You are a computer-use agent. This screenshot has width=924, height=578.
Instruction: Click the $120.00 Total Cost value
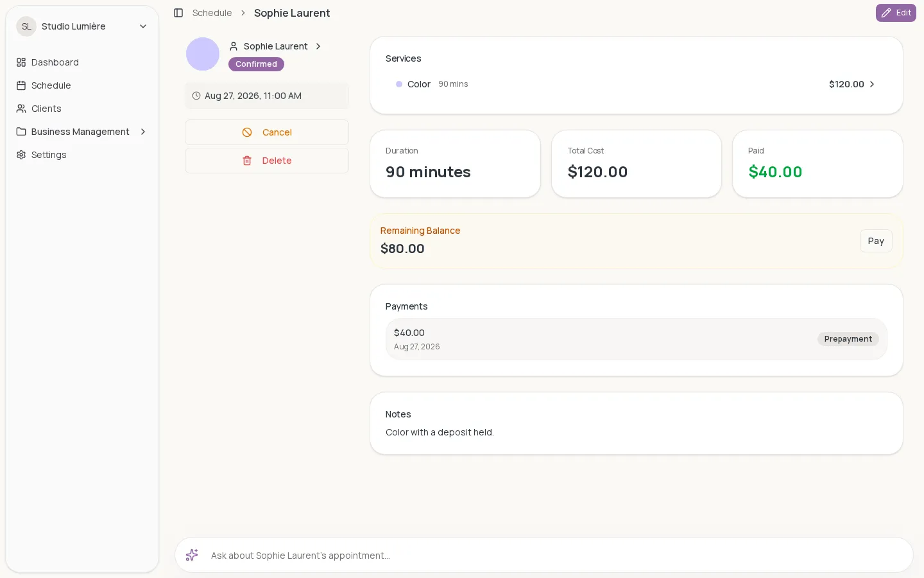click(597, 172)
